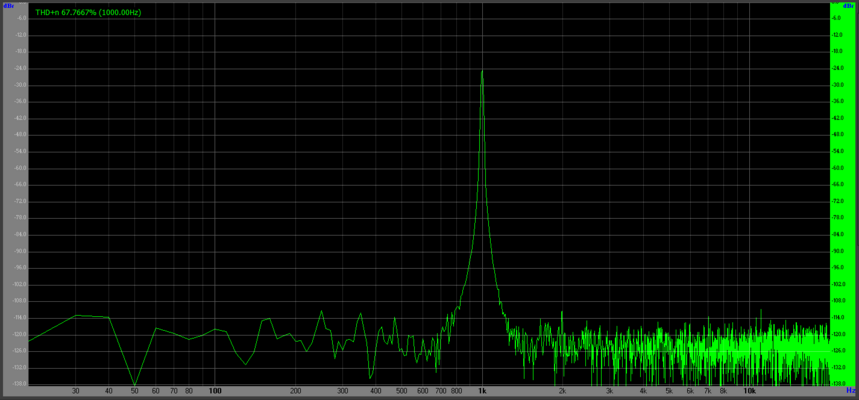Click the blue dBr label above the gray left axis

pos(8,5)
